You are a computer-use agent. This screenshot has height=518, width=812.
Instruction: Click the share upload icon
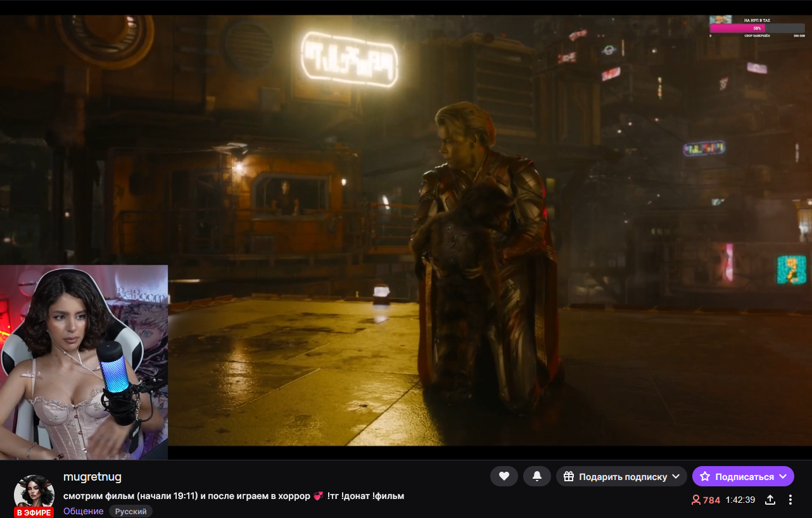(770, 500)
